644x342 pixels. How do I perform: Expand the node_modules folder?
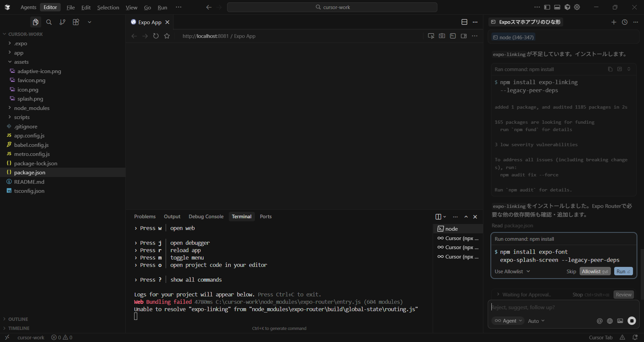(x=32, y=108)
